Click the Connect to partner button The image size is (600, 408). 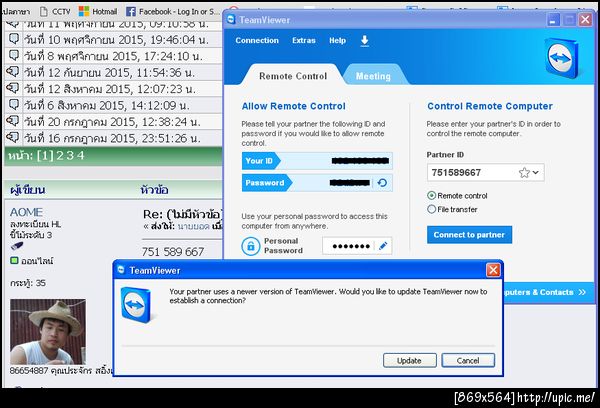click(469, 235)
